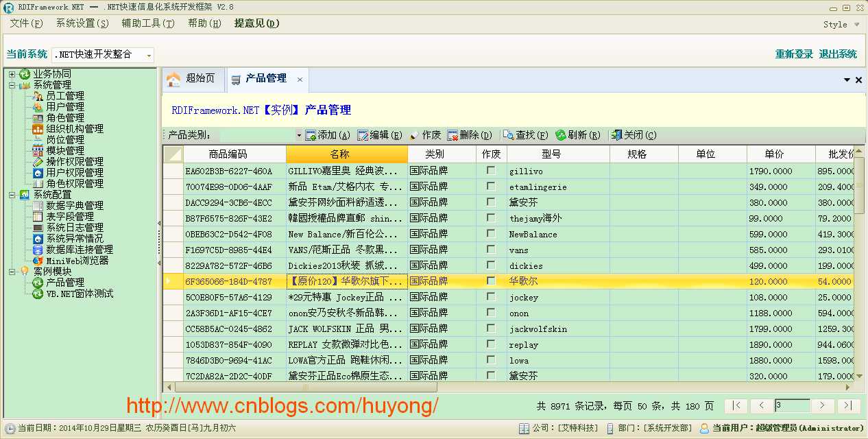Go to the previous page button
This screenshot has width=868, height=439.
(761, 405)
